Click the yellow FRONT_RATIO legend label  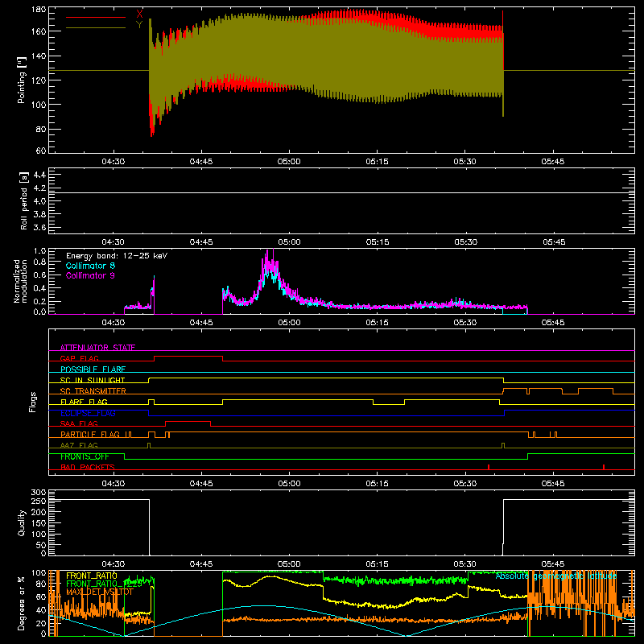[x=92, y=576]
